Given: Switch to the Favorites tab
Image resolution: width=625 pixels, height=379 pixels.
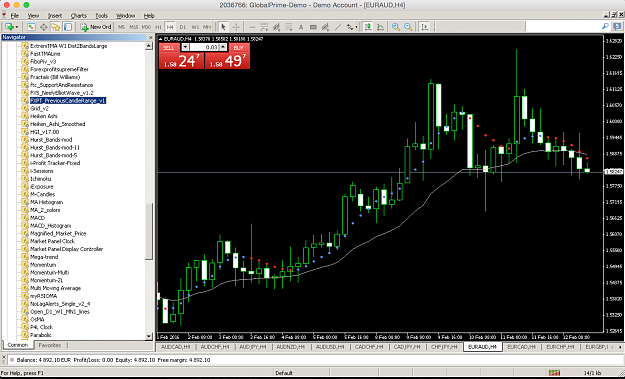Looking at the screenshot, I should coord(50,345).
